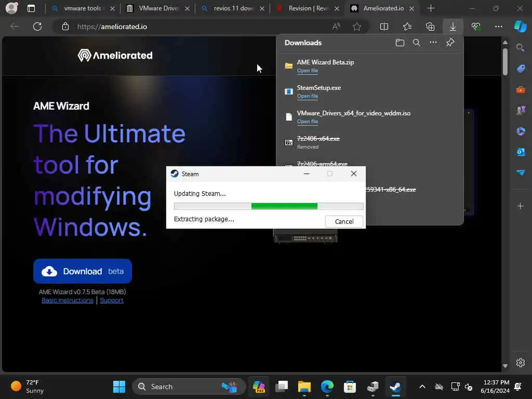
Task: Minimize the Steam updater window
Action: tap(307, 174)
